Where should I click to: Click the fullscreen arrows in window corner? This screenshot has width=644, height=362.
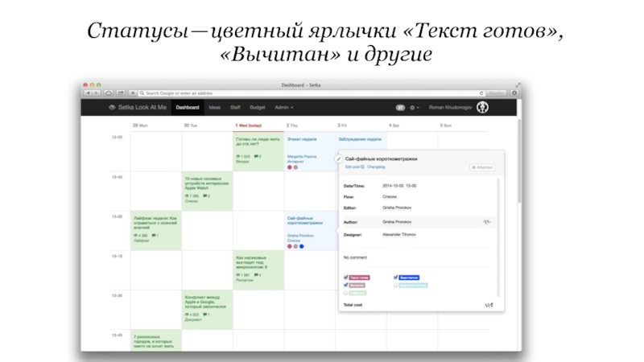click(518, 85)
